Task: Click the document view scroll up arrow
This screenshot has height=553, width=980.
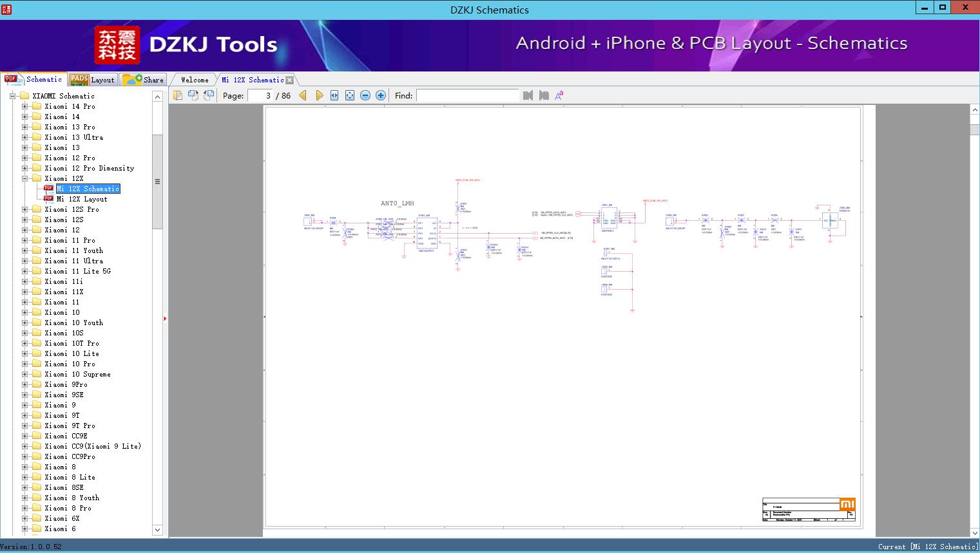Action: click(x=975, y=110)
